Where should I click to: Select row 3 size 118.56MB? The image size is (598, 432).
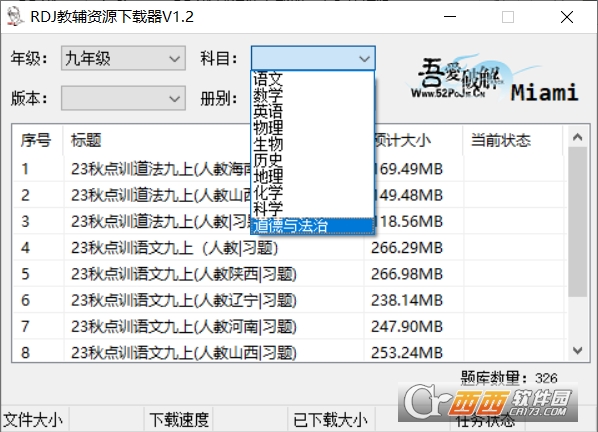[408, 222]
